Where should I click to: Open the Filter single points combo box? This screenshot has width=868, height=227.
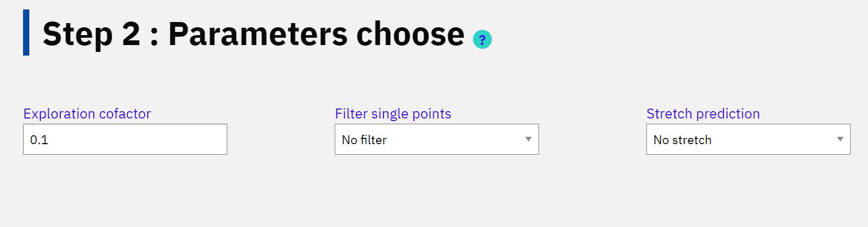pos(437,139)
